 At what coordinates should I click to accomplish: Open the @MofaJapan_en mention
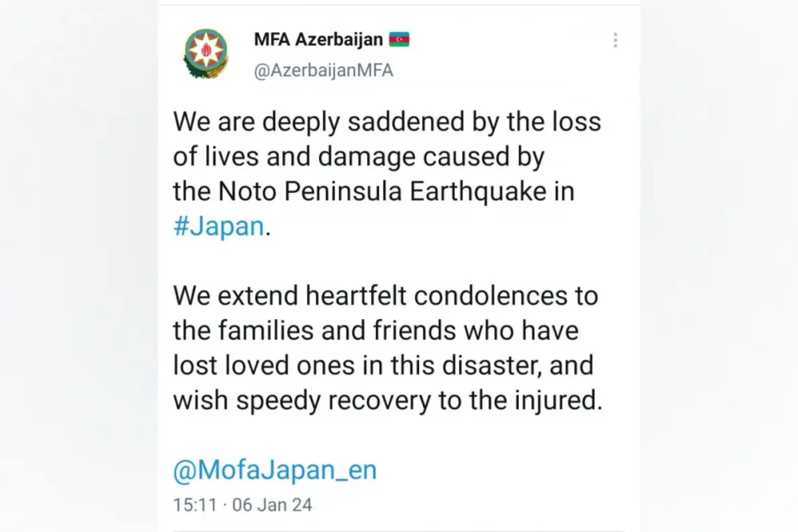[x=275, y=470]
